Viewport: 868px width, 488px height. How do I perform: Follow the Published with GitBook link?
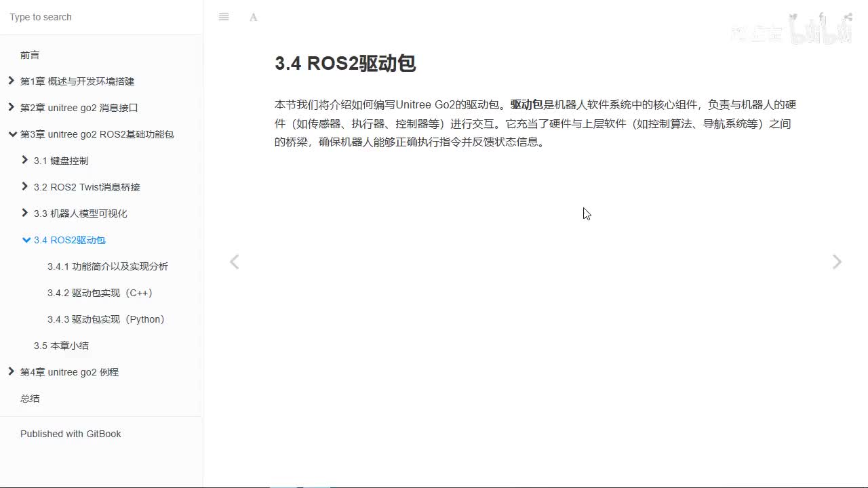point(71,434)
